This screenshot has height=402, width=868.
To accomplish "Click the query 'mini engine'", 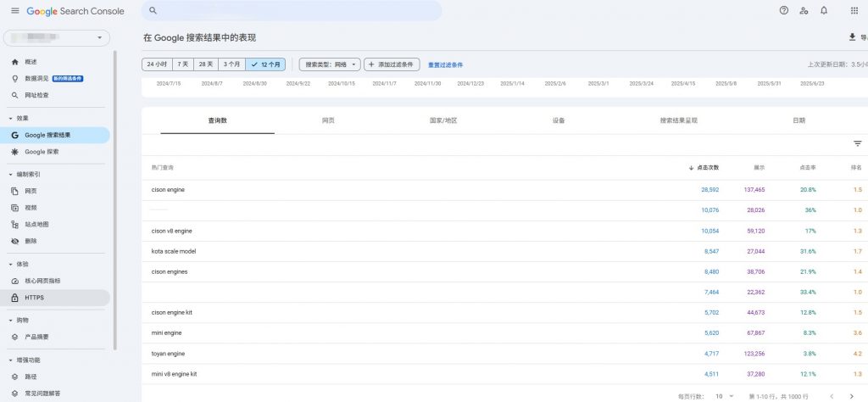I will coord(167,333).
